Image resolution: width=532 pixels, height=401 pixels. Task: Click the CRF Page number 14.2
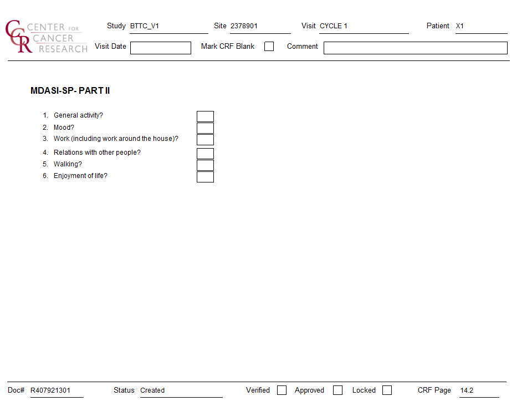click(467, 390)
